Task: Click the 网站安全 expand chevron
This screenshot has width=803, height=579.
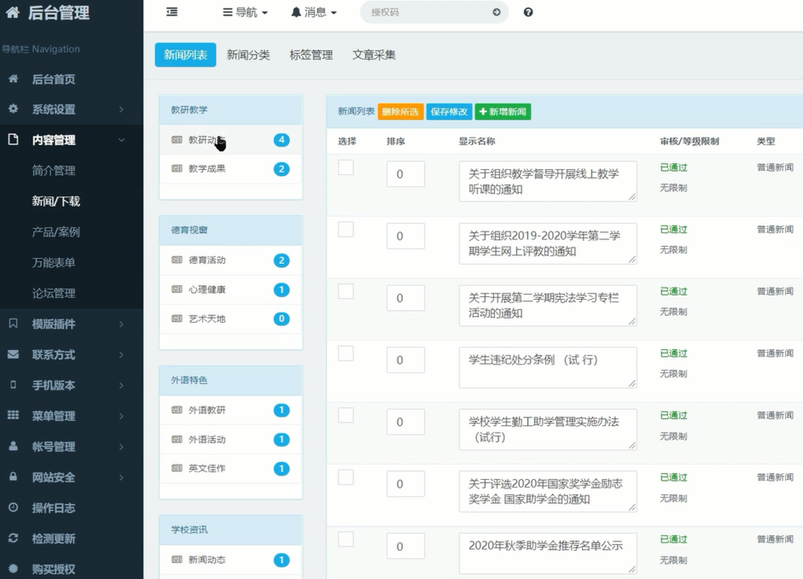Action: point(121,477)
